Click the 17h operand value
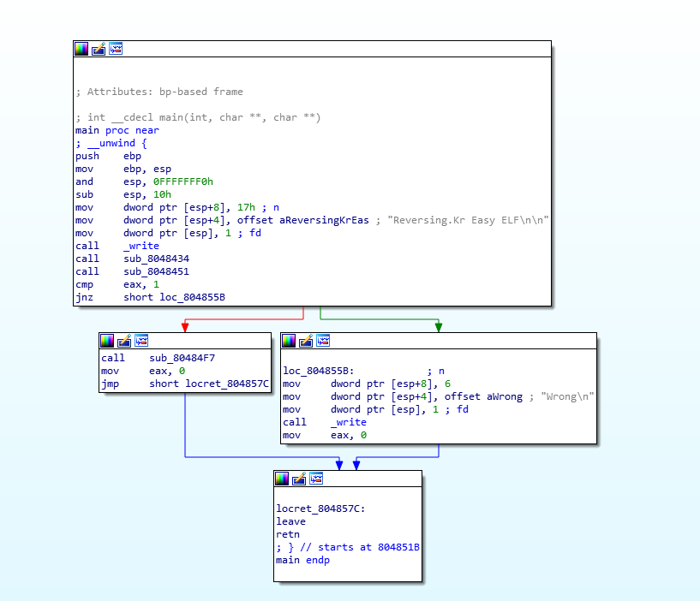 (x=246, y=207)
